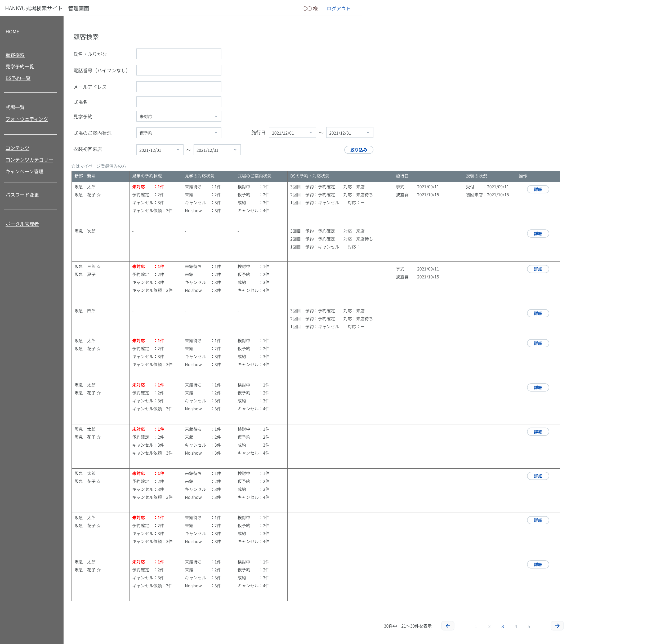Click 詳細 button for 阪急 次郎

click(538, 234)
